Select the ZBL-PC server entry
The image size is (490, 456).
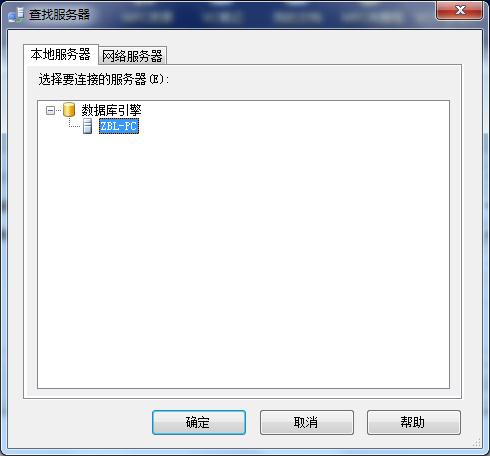[x=119, y=126]
